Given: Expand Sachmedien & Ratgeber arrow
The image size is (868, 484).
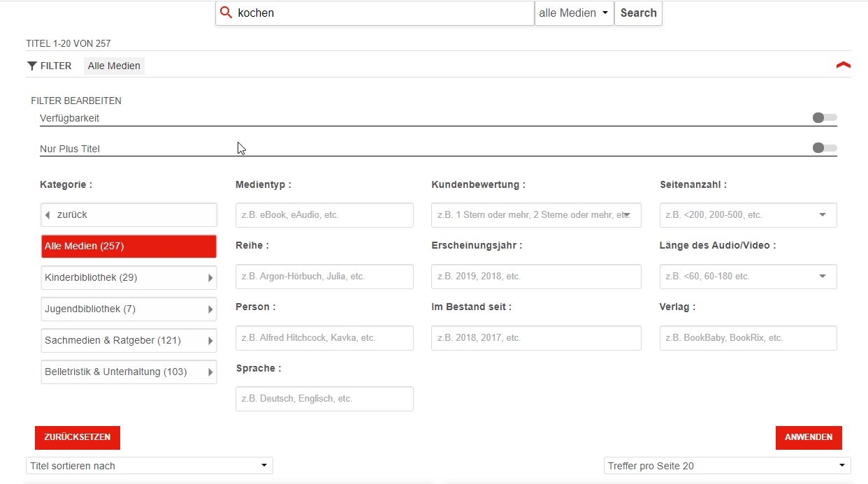Looking at the screenshot, I should pyautogui.click(x=210, y=341).
